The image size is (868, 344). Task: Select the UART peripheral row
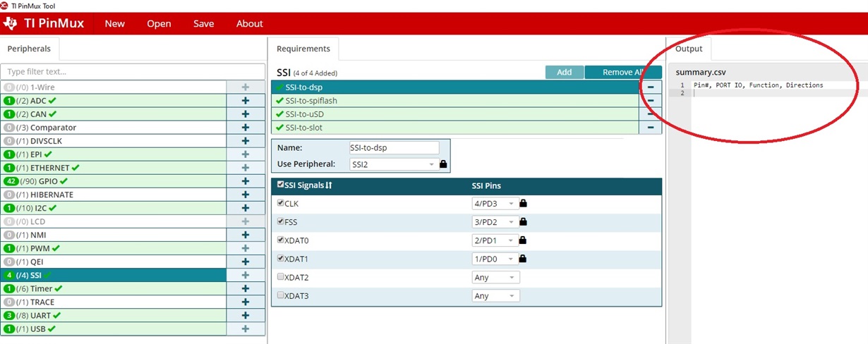coord(114,315)
